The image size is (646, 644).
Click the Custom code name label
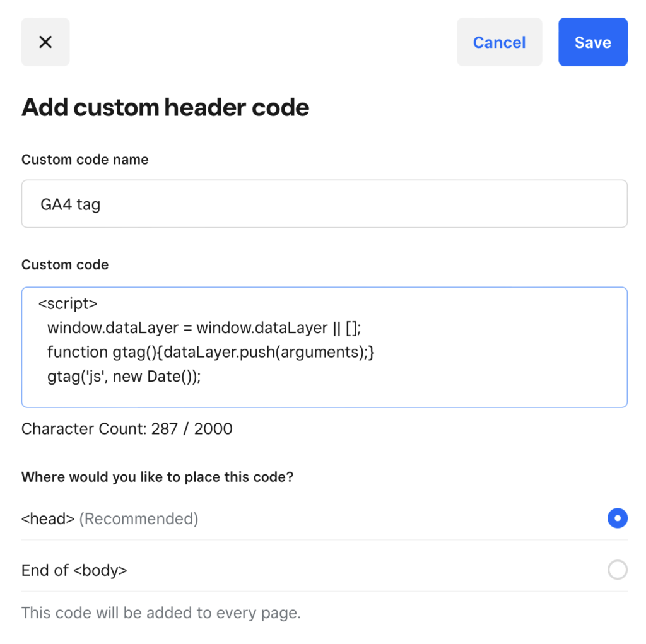pos(85,160)
